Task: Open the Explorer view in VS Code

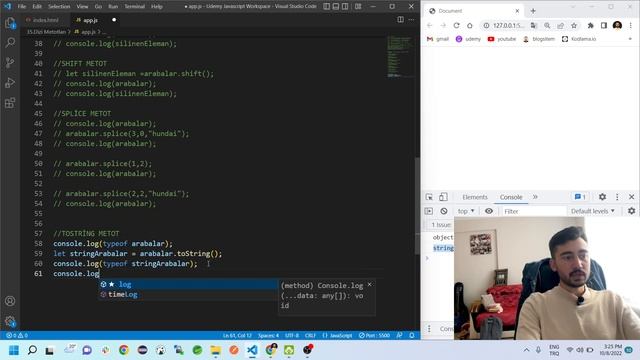Action: pyautogui.click(x=10, y=23)
